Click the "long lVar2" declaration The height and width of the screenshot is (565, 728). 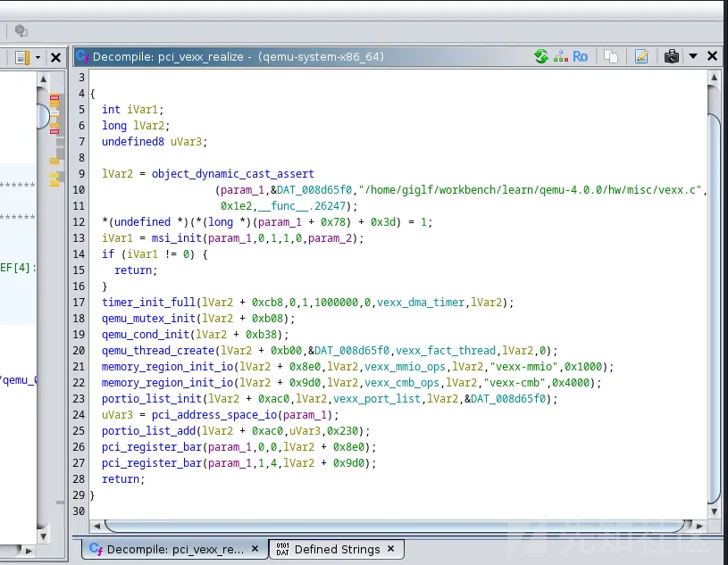(x=136, y=126)
